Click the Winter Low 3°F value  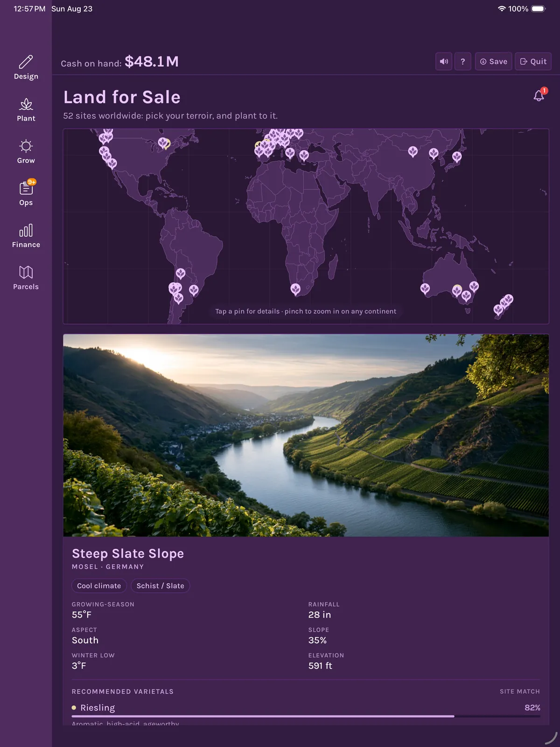(x=79, y=666)
